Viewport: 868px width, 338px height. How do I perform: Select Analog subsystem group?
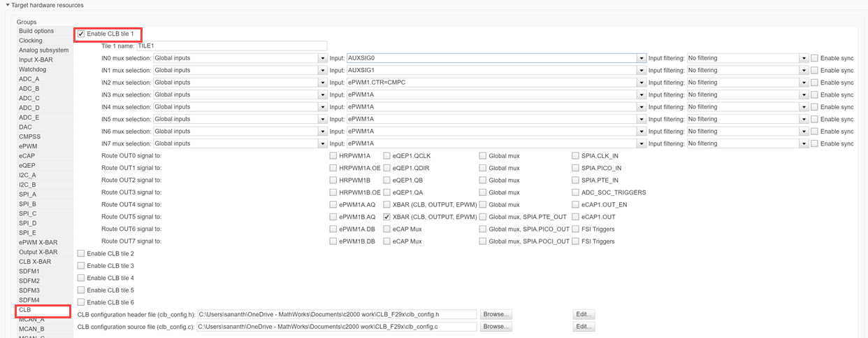43,50
